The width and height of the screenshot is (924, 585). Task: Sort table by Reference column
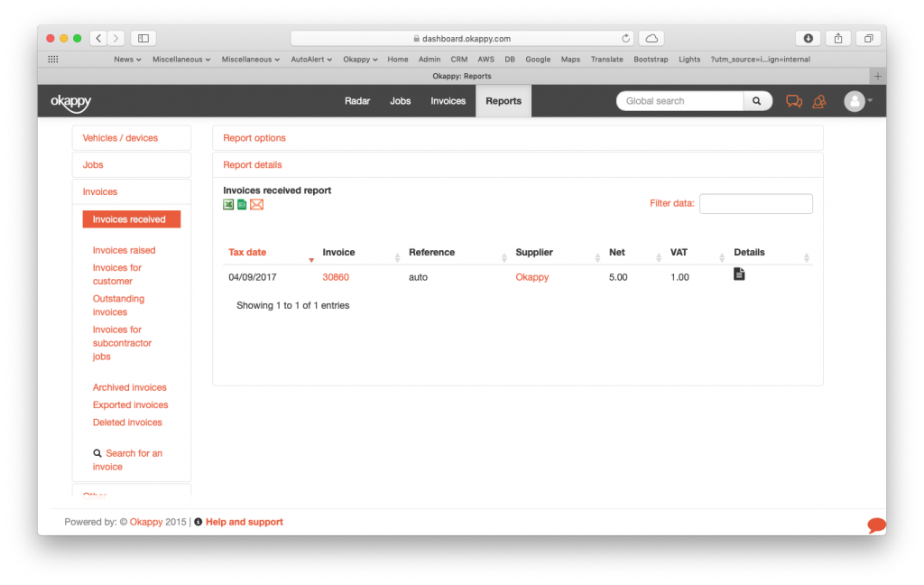pyautogui.click(x=457, y=253)
